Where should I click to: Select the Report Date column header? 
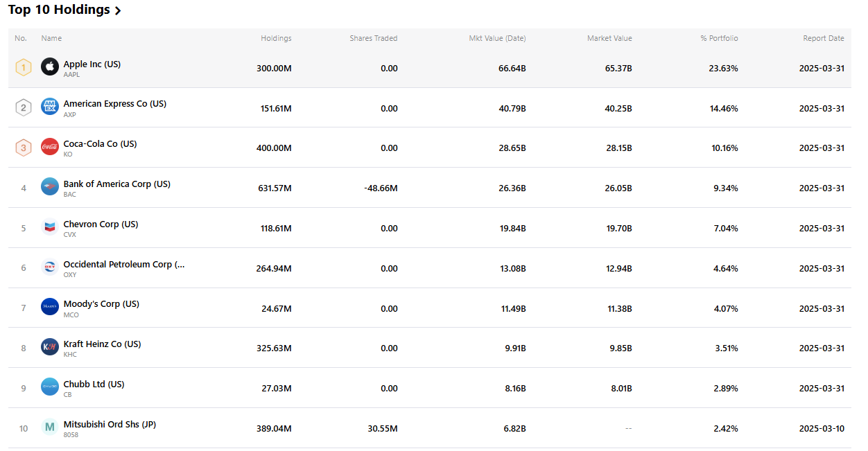click(x=824, y=39)
